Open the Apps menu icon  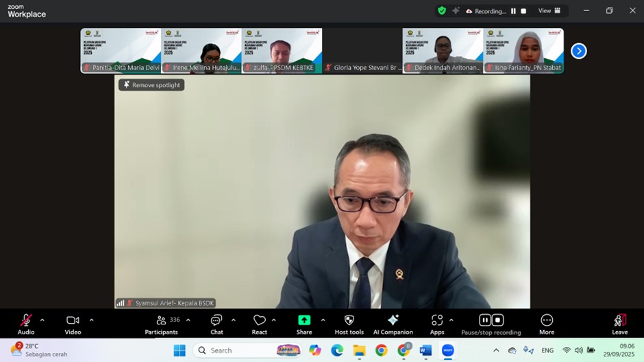coord(437,324)
